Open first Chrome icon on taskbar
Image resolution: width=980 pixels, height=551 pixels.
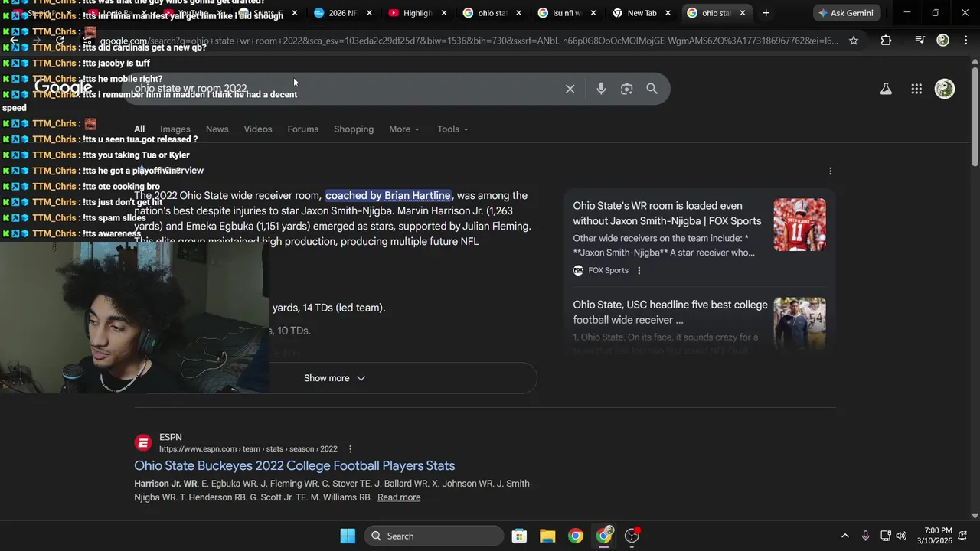pyautogui.click(x=576, y=536)
